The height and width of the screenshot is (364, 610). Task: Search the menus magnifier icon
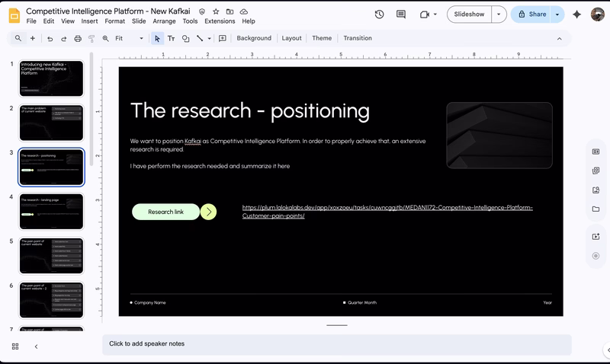point(18,38)
